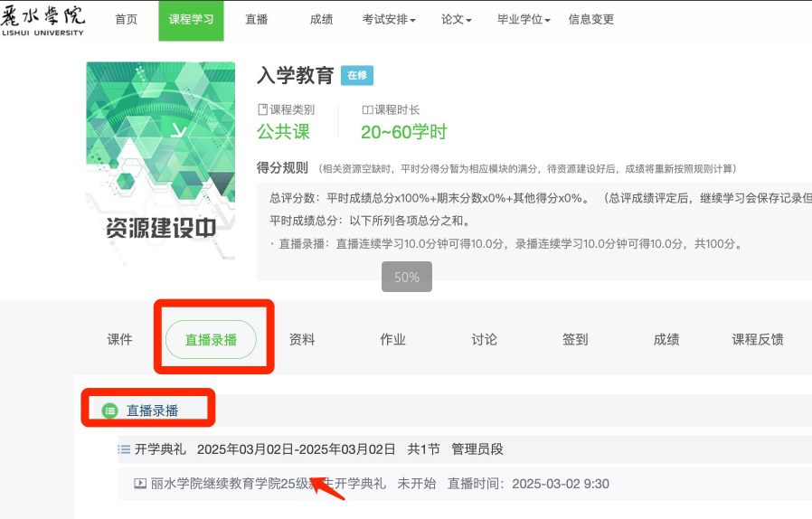Click the 课程类别 document icon
Screen dimensions: 812x519
262,109
